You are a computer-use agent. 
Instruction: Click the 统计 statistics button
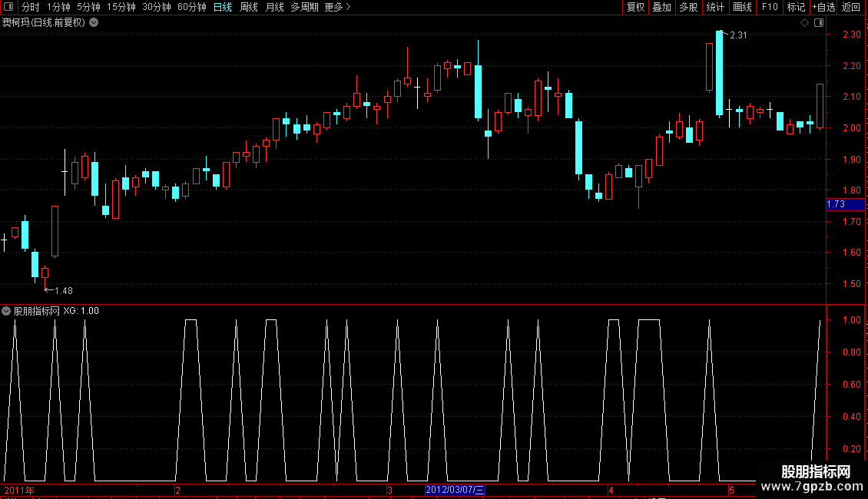click(x=715, y=7)
